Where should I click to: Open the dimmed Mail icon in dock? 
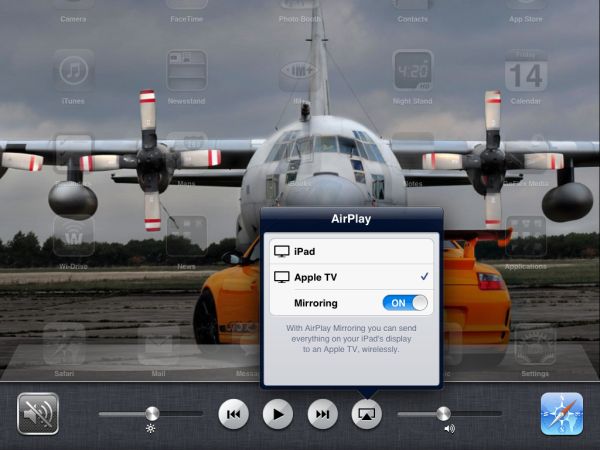pyautogui.click(x=158, y=344)
